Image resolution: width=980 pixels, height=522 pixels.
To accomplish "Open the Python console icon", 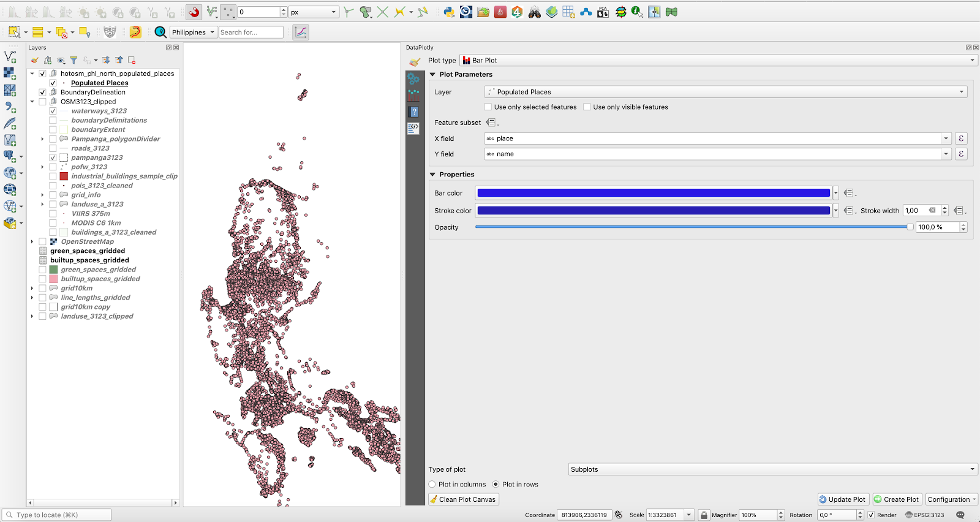I will coord(449,12).
